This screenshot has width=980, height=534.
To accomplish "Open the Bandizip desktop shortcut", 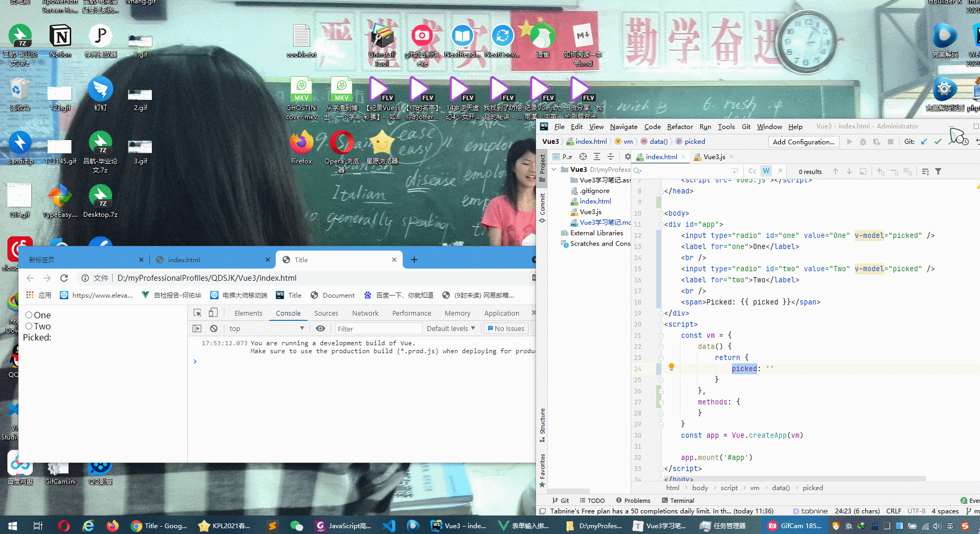I will coord(20,148).
